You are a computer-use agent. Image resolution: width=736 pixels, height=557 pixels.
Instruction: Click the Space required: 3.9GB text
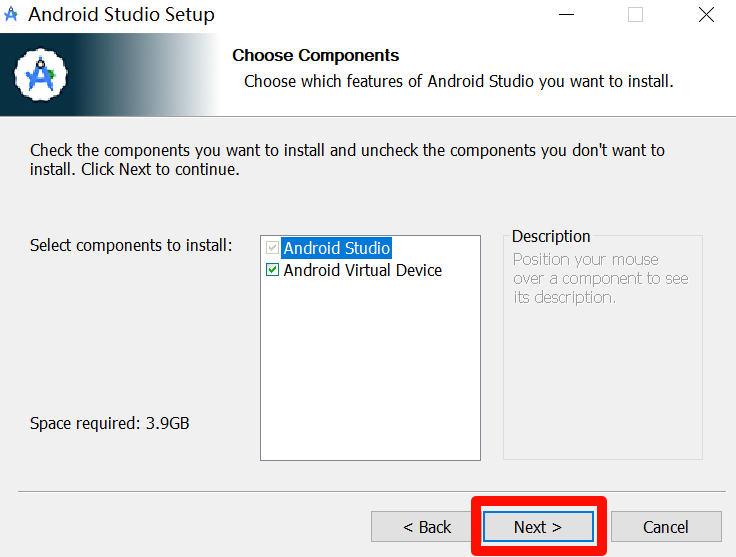(109, 423)
